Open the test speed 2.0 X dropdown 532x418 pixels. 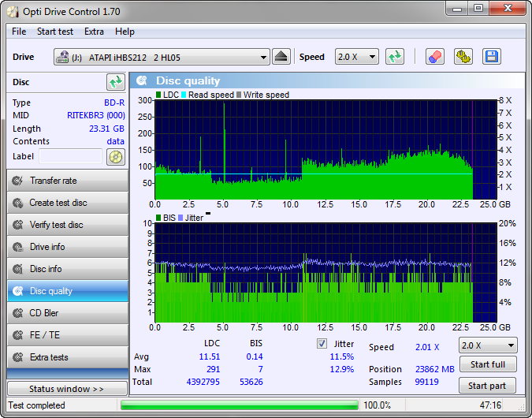pos(488,345)
